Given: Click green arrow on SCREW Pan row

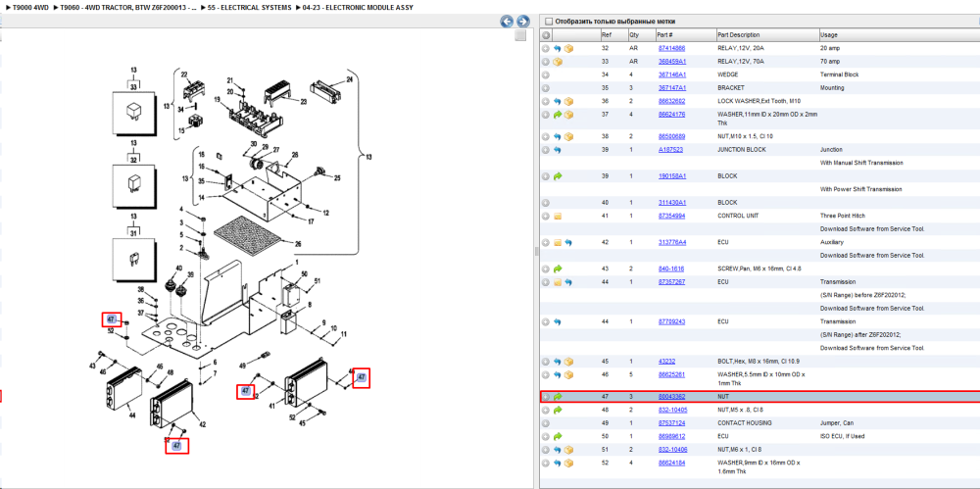Looking at the screenshot, I should [x=558, y=269].
